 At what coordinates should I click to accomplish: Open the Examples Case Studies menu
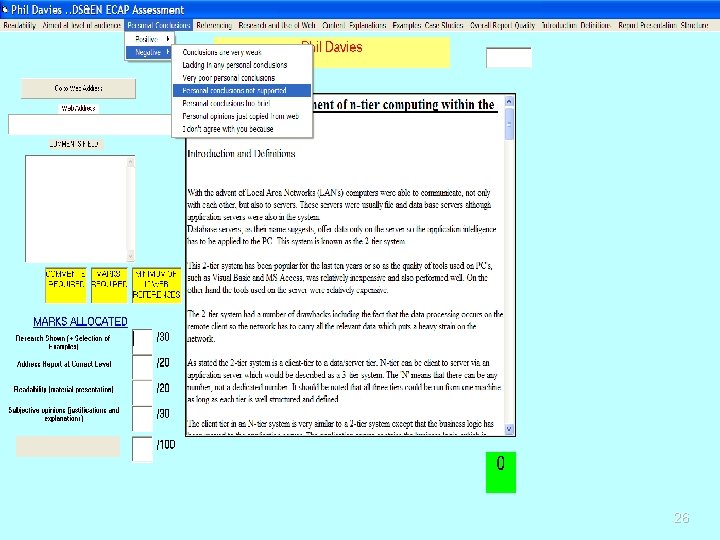[x=428, y=25]
